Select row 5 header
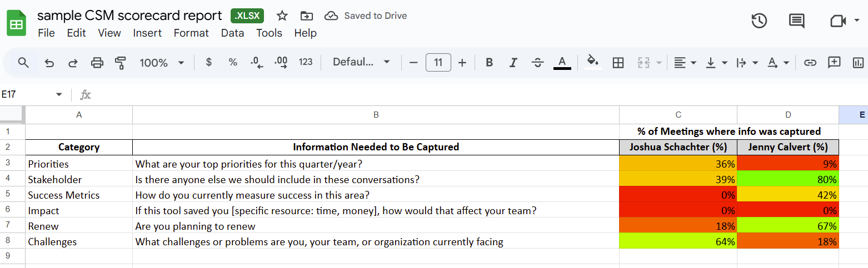The width and height of the screenshot is (868, 268). tap(12, 195)
